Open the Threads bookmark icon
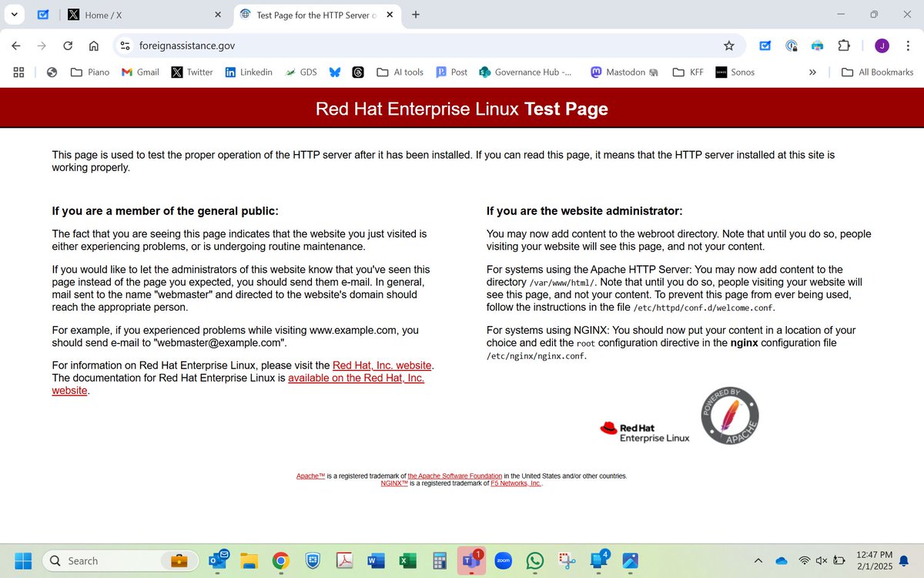 [358, 72]
